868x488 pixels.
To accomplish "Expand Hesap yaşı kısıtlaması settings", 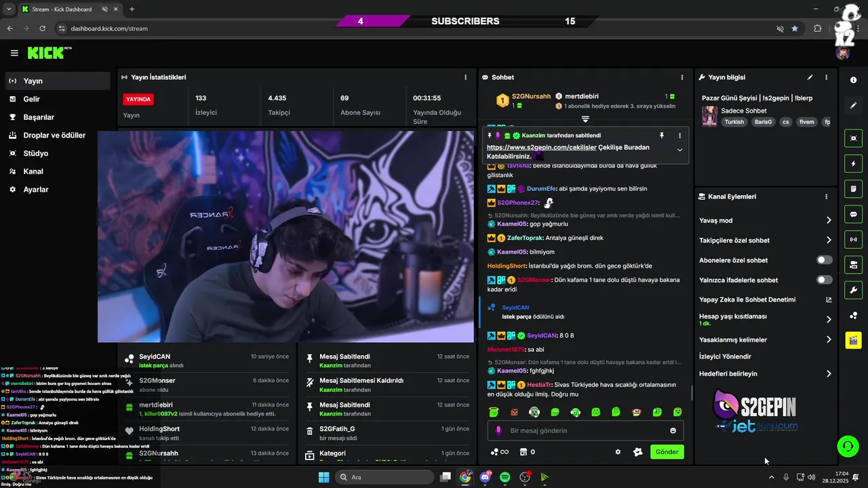I will point(765,319).
